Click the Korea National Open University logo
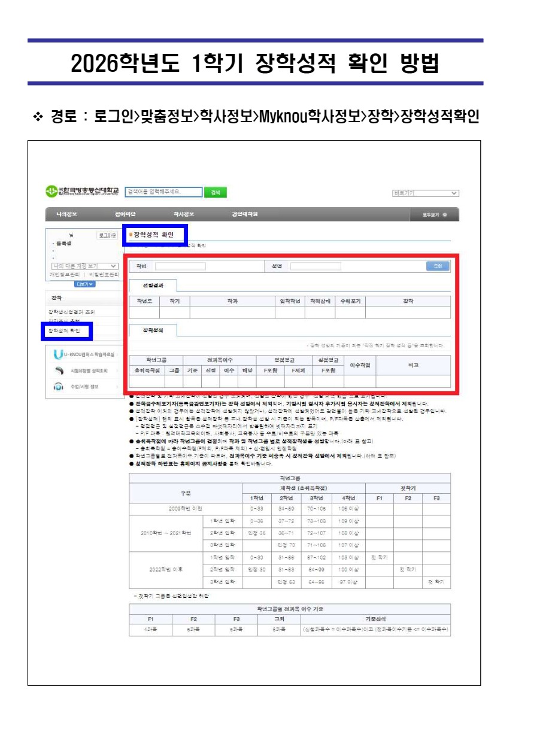 click(83, 192)
